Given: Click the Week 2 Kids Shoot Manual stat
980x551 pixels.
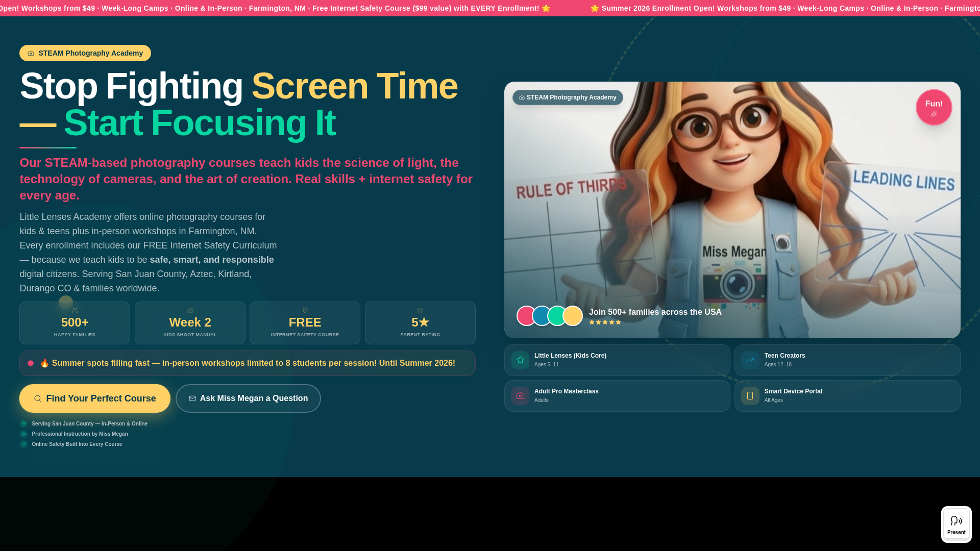Looking at the screenshot, I should pyautogui.click(x=190, y=323).
